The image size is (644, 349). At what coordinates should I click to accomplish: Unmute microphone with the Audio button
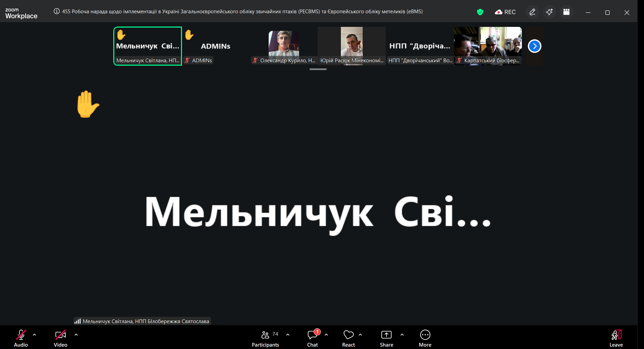21,338
